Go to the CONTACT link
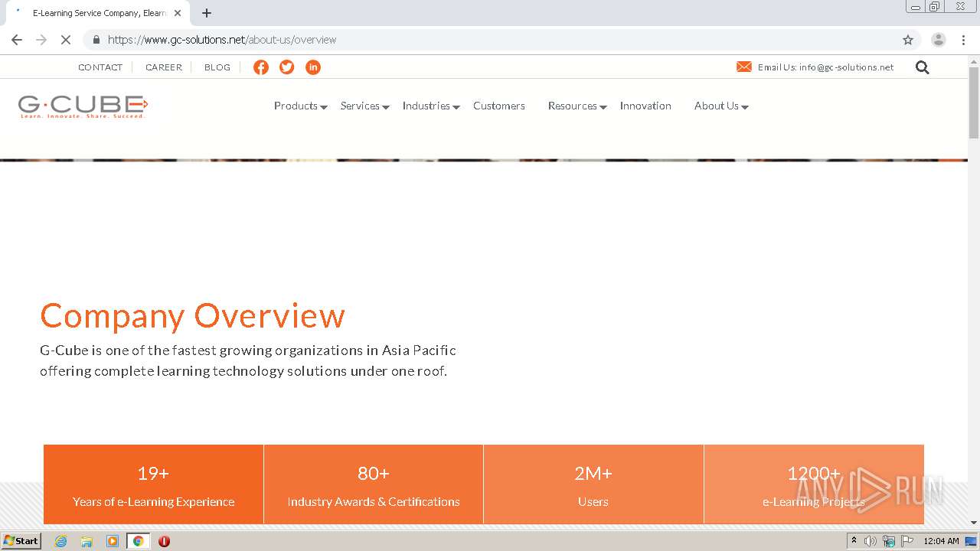This screenshot has height=551, width=980. coord(100,67)
